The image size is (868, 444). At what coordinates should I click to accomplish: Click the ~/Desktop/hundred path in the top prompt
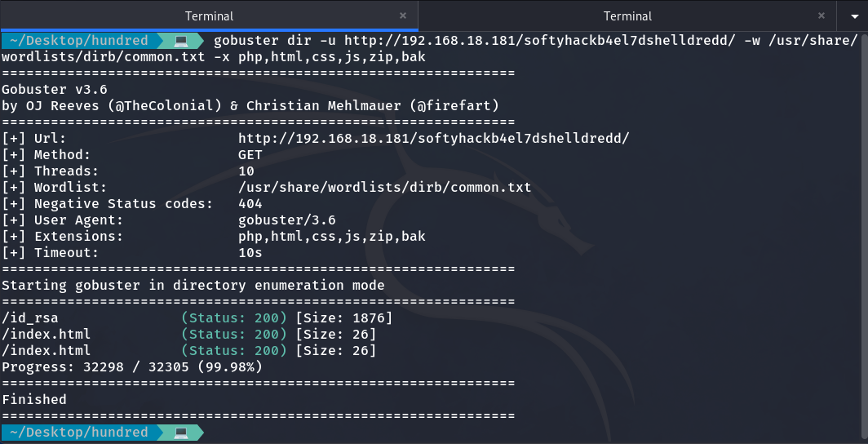pos(78,41)
